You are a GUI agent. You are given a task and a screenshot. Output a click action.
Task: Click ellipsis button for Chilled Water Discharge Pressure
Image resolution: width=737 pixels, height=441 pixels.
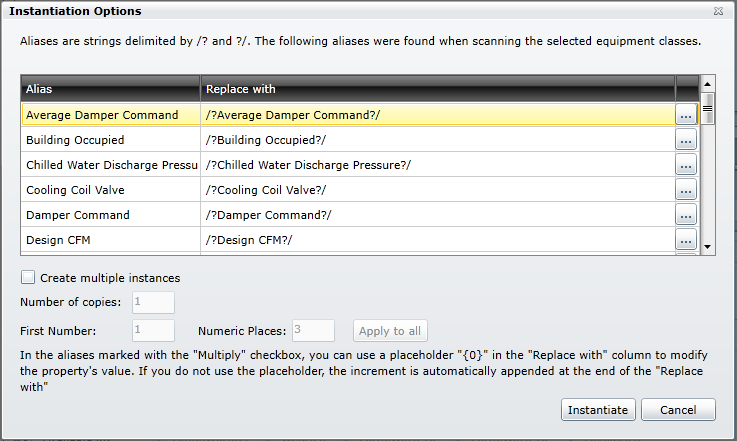click(685, 165)
